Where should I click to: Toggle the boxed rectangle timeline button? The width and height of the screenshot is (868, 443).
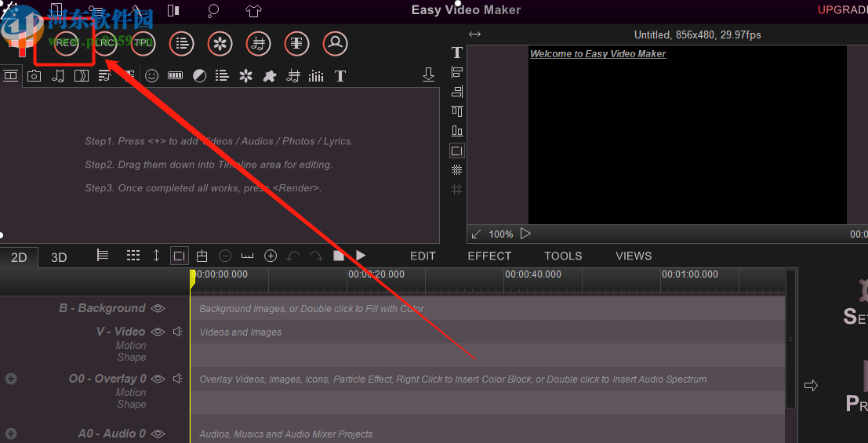(180, 256)
